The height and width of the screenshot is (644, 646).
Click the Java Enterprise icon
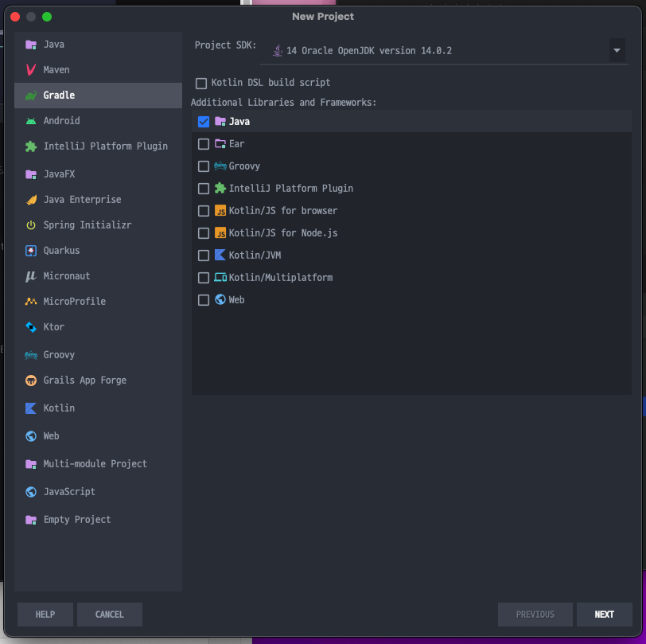(x=31, y=200)
